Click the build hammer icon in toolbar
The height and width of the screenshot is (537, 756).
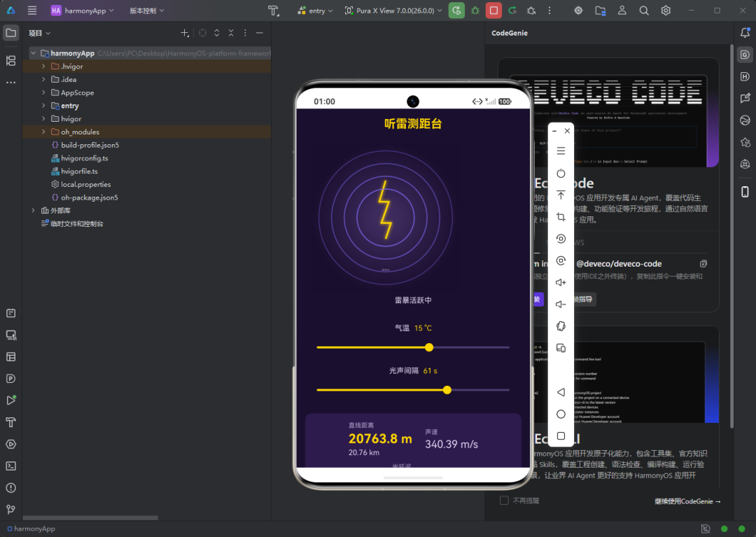click(274, 10)
